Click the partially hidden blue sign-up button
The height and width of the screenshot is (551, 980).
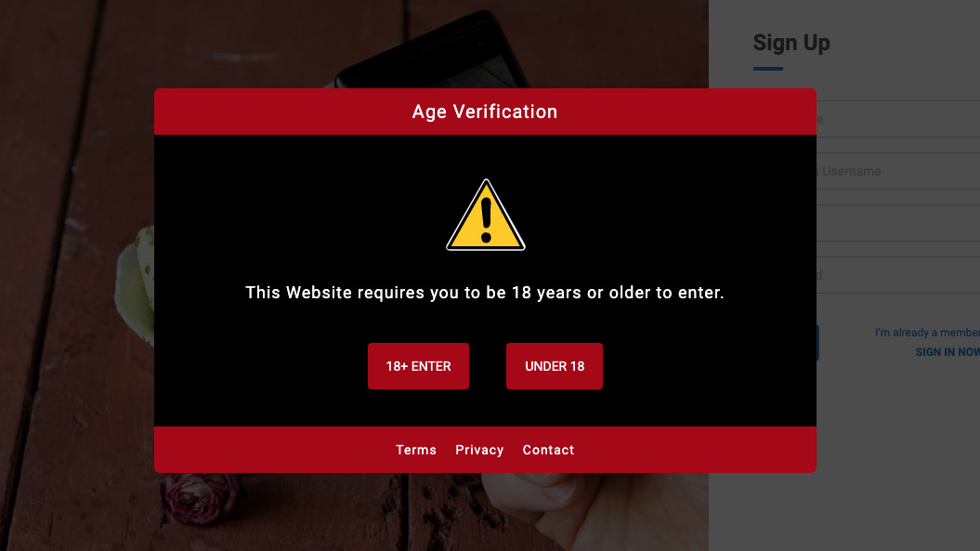817,343
